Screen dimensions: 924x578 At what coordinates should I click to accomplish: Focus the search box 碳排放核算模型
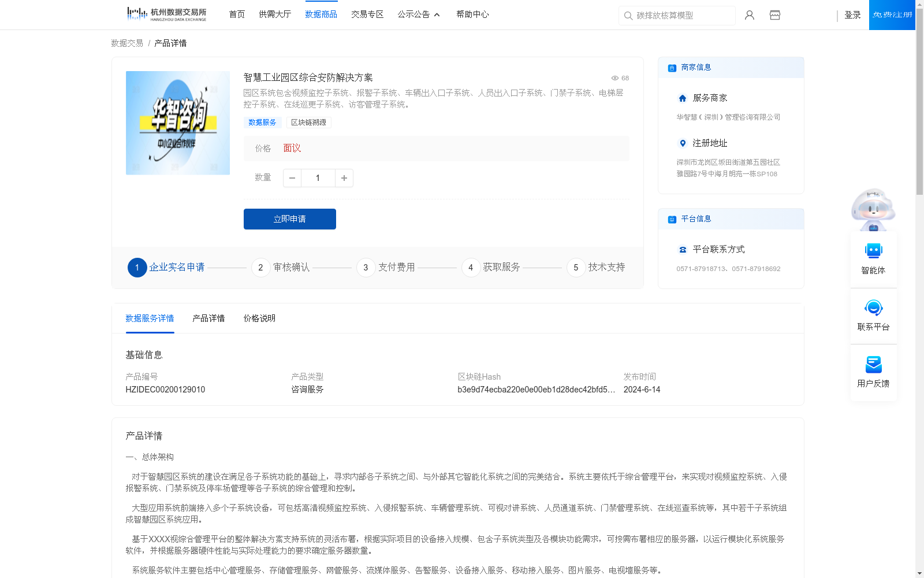[x=677, y=16]
